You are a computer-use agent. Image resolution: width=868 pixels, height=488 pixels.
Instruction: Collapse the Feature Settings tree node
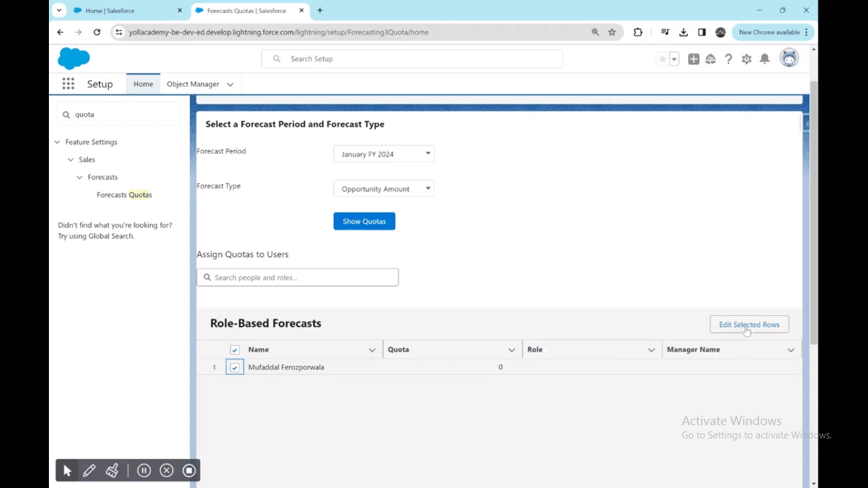(57, 142)
